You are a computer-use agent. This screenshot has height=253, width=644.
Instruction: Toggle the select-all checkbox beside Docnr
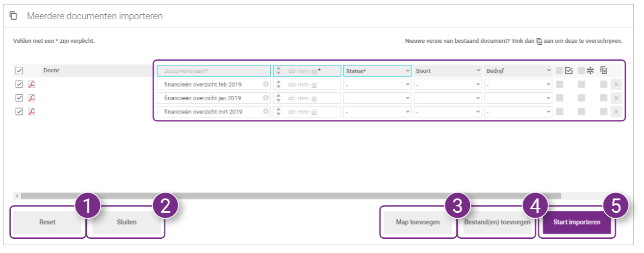click(19, 71)
